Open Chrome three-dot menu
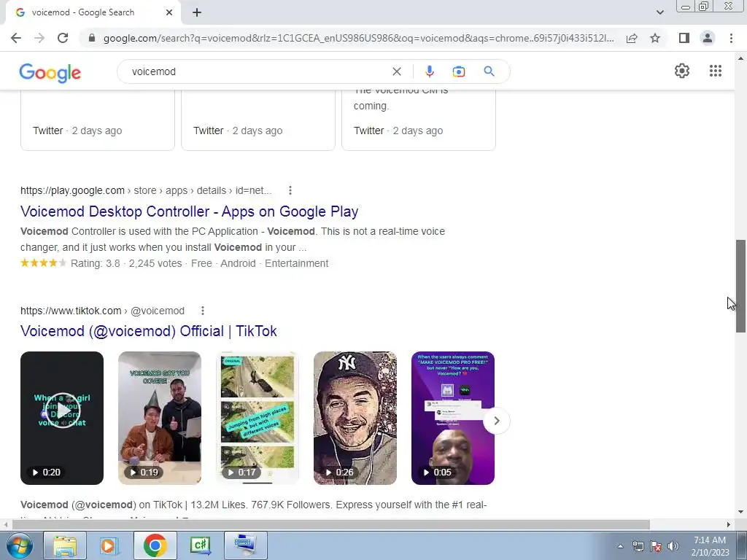 pyautogui.click(x=731, y=38)
